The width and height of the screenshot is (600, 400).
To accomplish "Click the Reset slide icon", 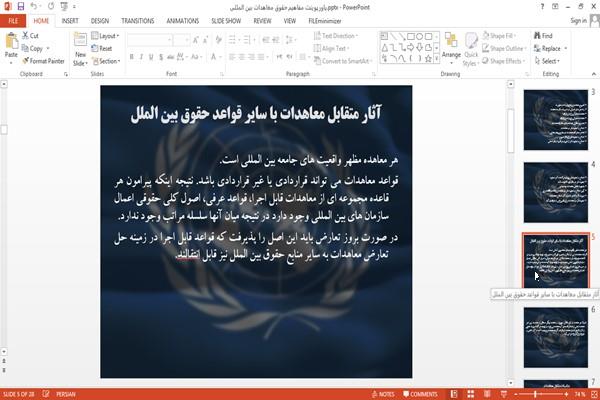I will 95,48.
